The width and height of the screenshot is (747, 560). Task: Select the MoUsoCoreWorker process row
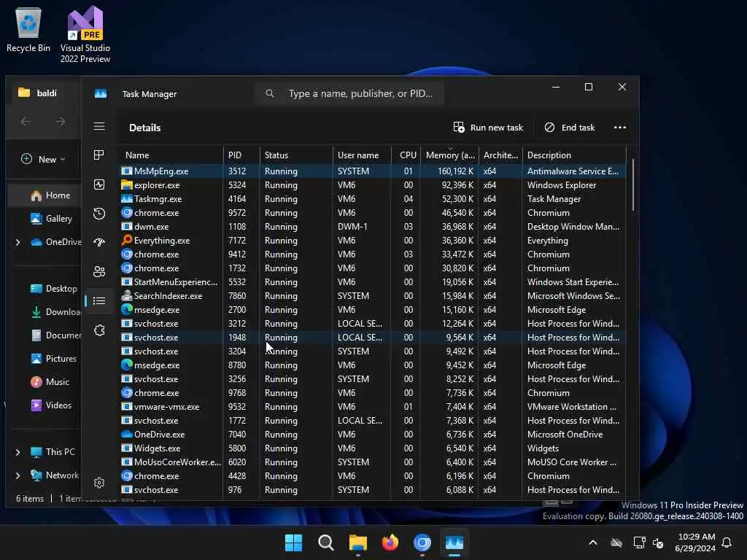tap(372, 462)
